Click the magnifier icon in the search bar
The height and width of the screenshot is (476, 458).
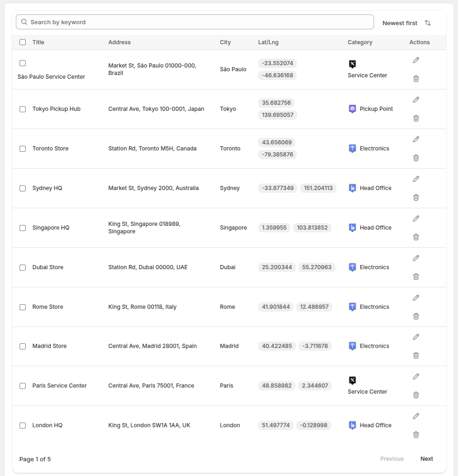[24, 21]
